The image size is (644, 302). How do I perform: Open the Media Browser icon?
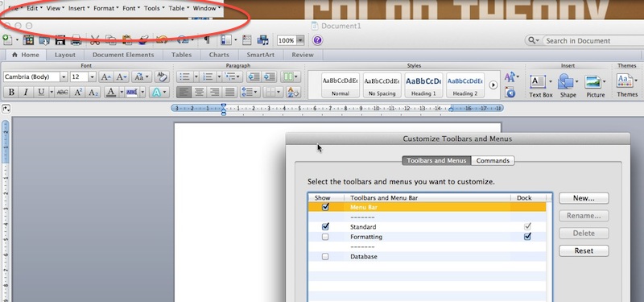coord(263,40)
